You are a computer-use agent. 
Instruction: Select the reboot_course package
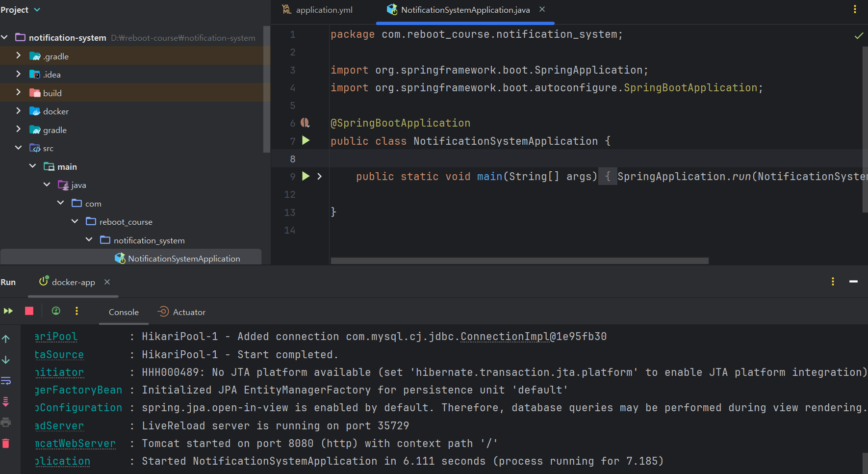[x=126, y=222]
